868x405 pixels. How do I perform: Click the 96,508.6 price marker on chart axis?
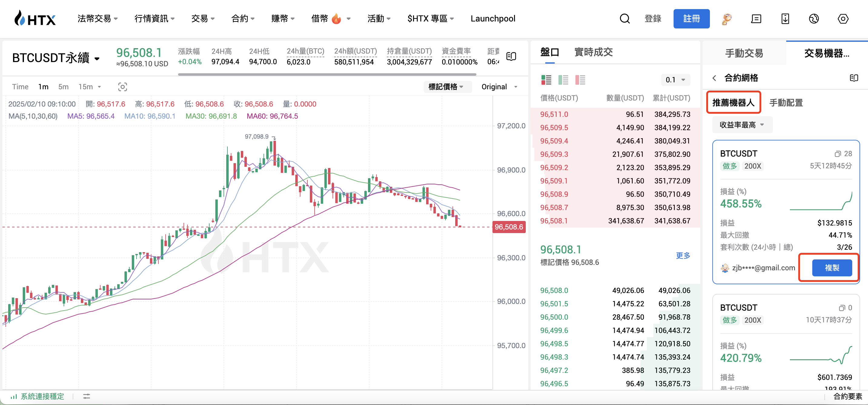tap(509, 227)
